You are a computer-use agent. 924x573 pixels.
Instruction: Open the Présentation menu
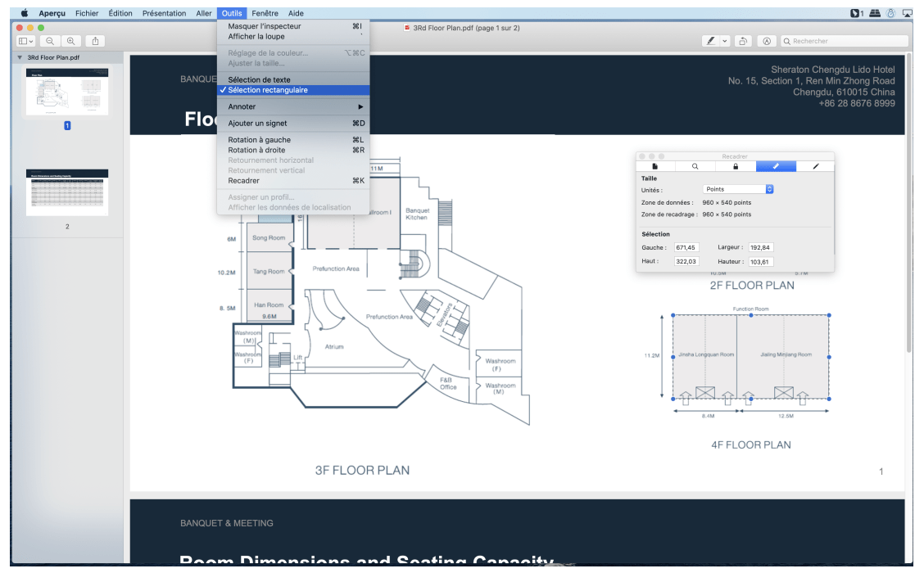point(164,13)
